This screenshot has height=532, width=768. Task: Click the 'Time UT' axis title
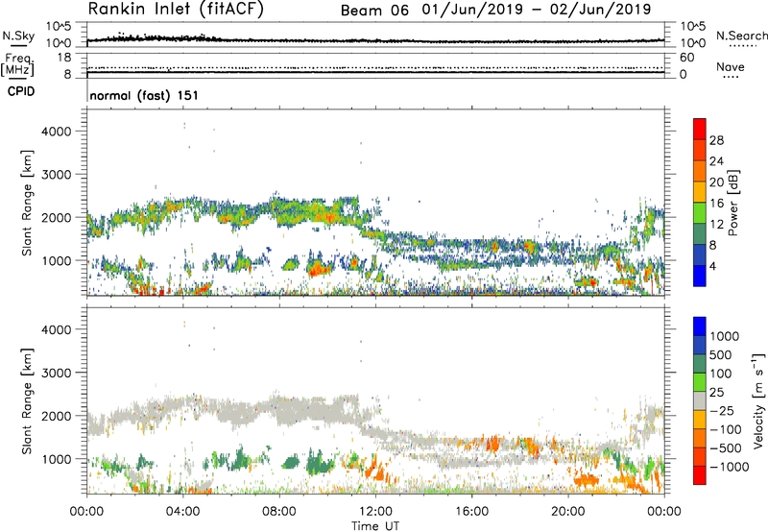[375, 526]
